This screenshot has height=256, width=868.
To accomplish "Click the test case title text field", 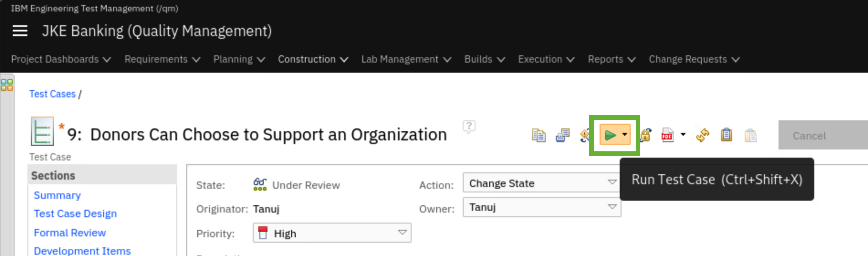I will pos(268,135).
